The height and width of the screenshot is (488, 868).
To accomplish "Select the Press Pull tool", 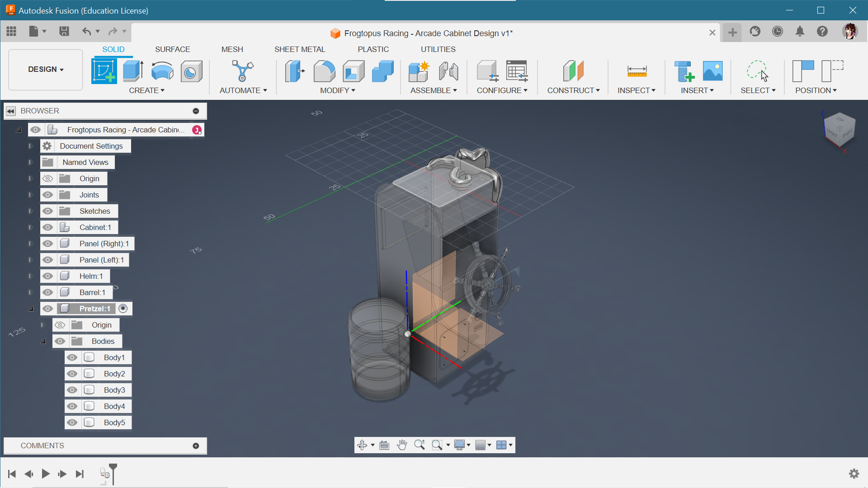I will click(x=295, y=71).
